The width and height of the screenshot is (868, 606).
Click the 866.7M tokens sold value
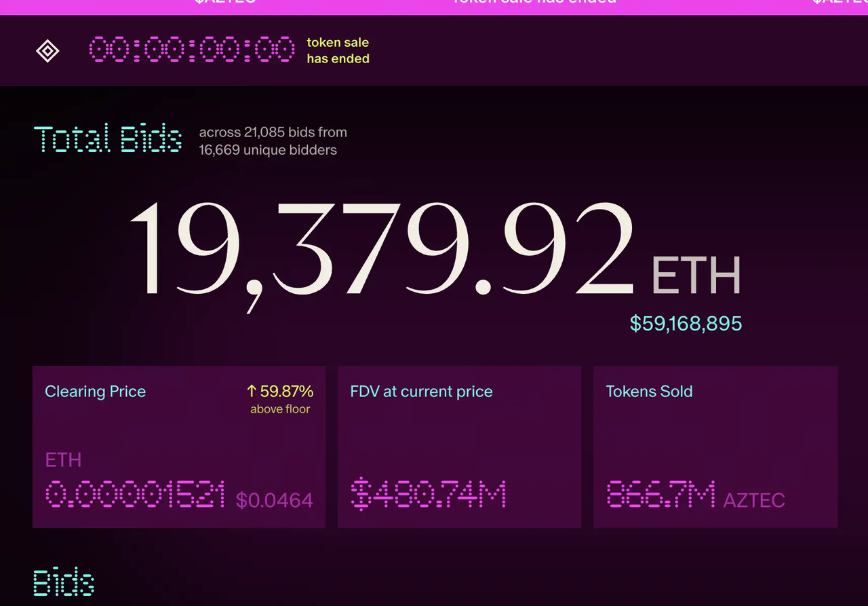pos(660,495)
